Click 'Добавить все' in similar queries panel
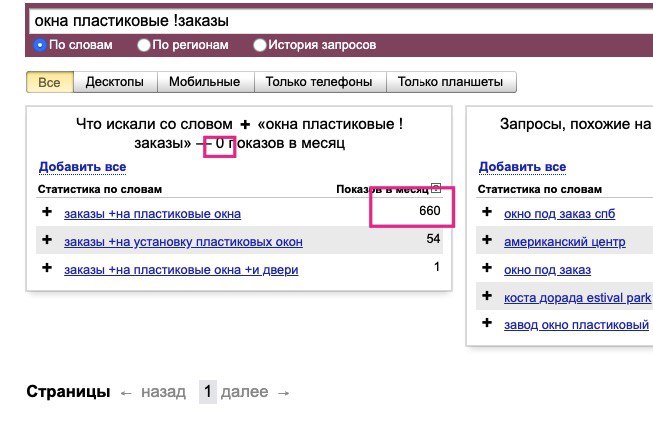Viewport: 653px width, 428px height. pos(522,167)
